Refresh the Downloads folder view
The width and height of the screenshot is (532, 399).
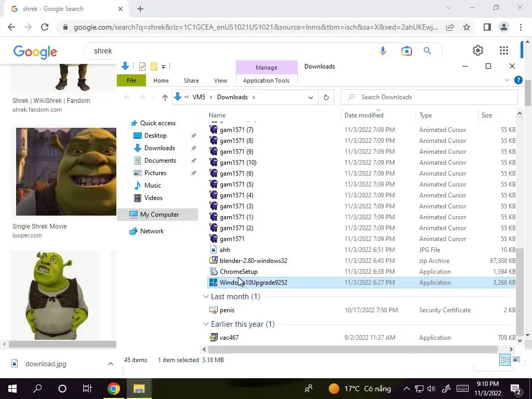coord(326,97)
